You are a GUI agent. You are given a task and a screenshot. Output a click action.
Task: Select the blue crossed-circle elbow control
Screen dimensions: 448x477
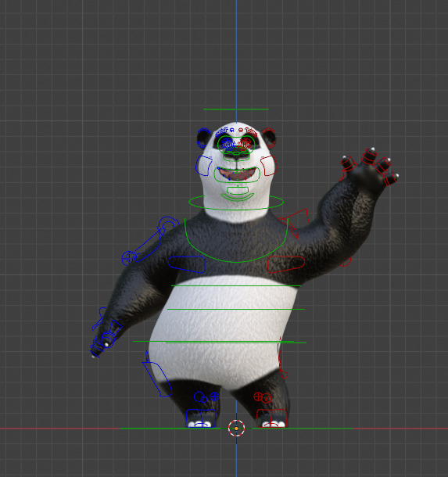127,258
